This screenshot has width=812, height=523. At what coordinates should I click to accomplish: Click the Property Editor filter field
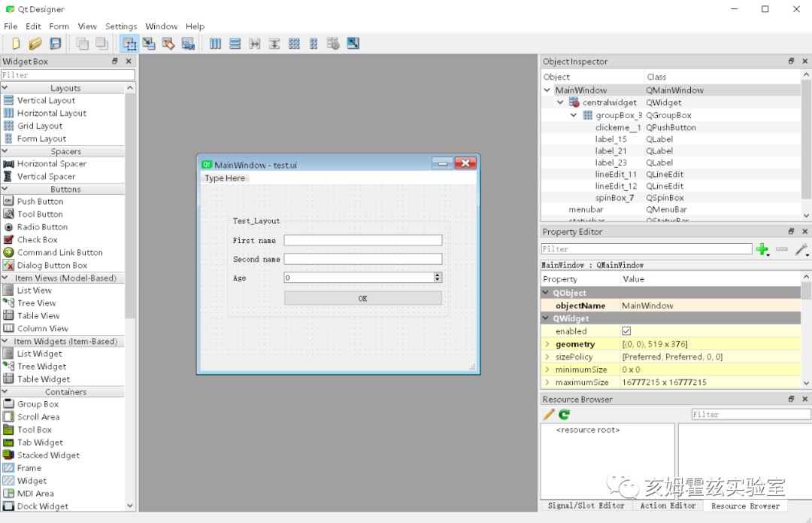coord(647,249)
